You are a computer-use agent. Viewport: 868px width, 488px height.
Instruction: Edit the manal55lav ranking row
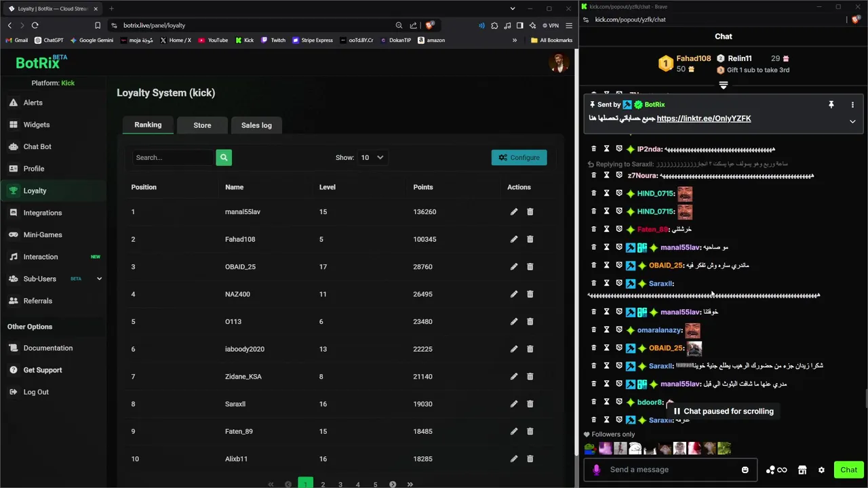(514, 211)
